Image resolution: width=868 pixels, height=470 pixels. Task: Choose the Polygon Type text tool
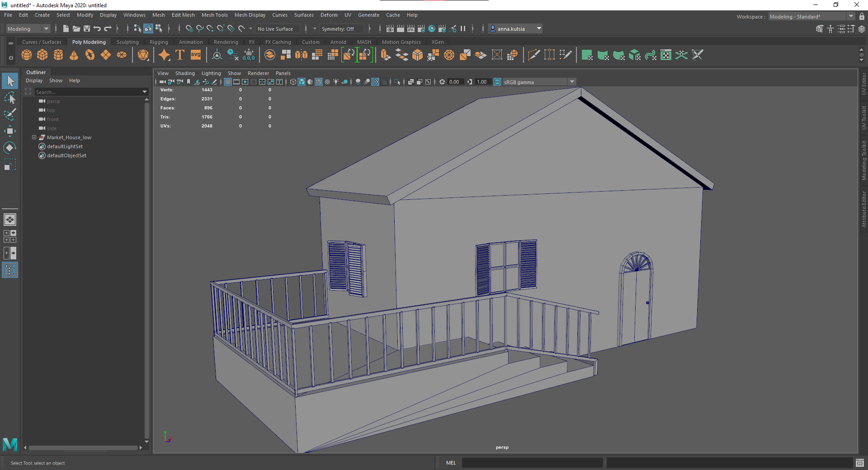coord(179,55)
